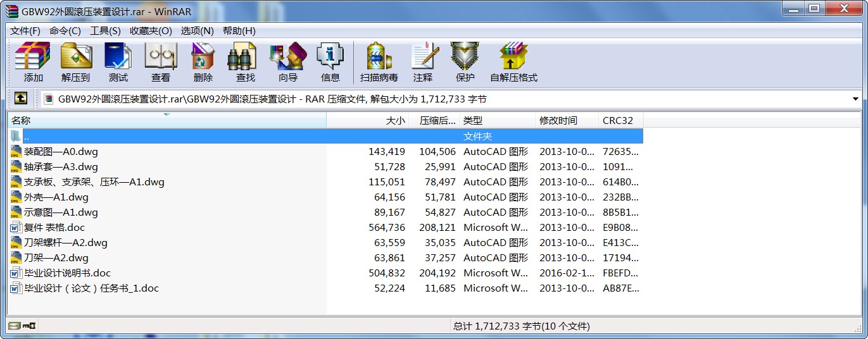Click the key icon in status bar

tap(29, 326)
